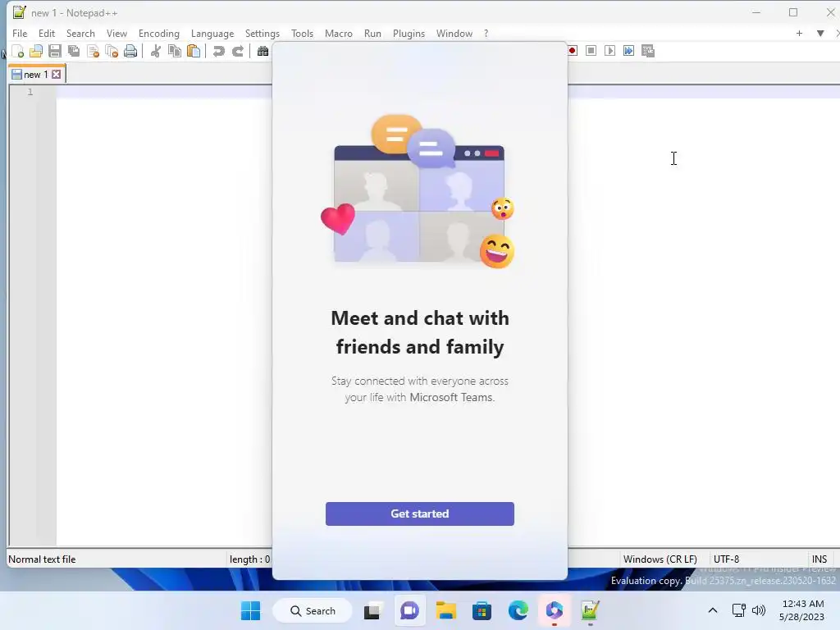Open volume control in system tray
This screenshot has height=630, width=840.
[759, 610]
